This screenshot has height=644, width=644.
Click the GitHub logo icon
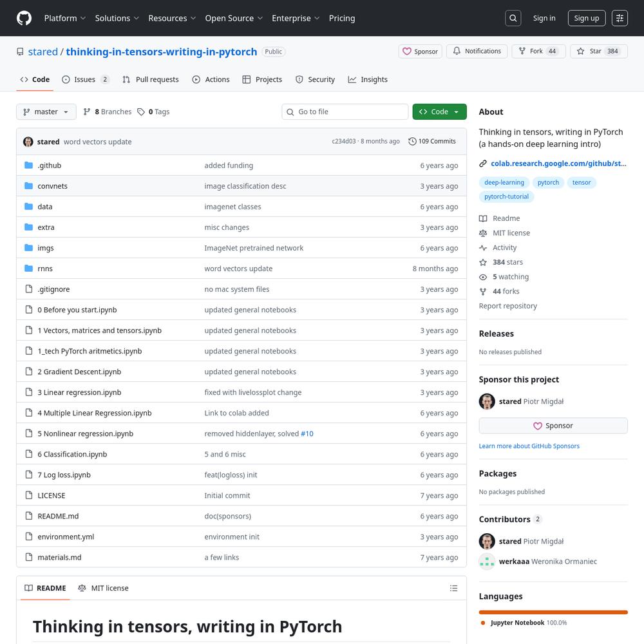(x=24, y=18)
